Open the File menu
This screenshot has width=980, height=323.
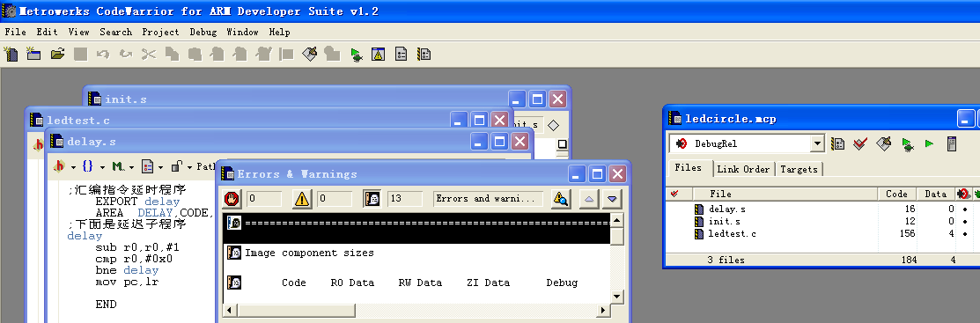click(x=16, y=32)
